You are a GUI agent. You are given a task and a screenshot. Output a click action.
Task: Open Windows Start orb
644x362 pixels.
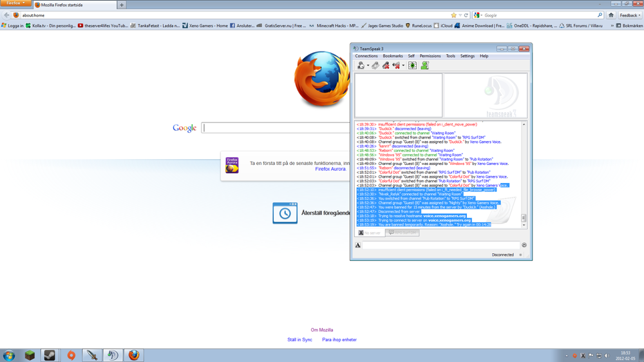pyautogui.click(x=8, y=356)
